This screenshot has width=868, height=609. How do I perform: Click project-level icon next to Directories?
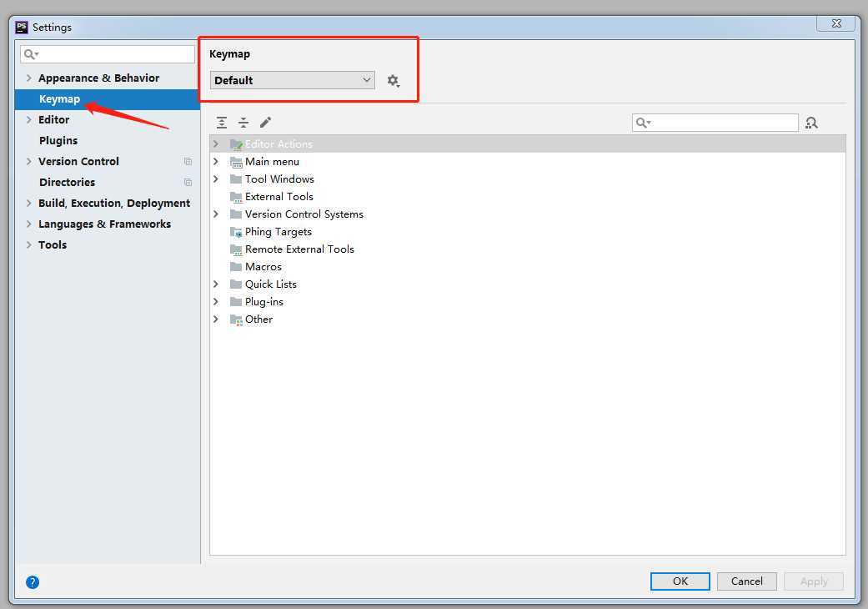coord(188,182)
